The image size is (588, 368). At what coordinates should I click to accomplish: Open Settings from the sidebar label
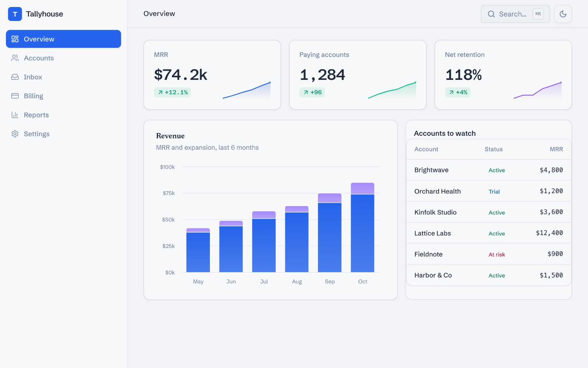tap(37, 134)
